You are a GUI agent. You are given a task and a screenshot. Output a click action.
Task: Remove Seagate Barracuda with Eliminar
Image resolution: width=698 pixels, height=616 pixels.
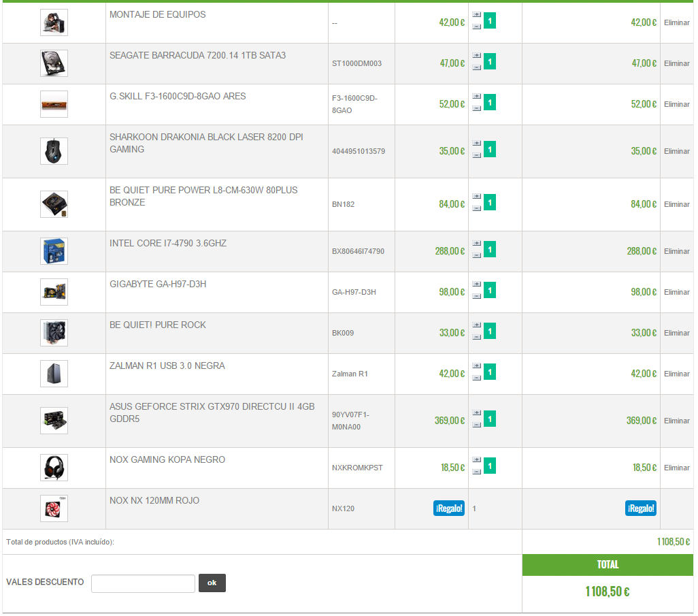pyautogui.click(x=677, y=63)
